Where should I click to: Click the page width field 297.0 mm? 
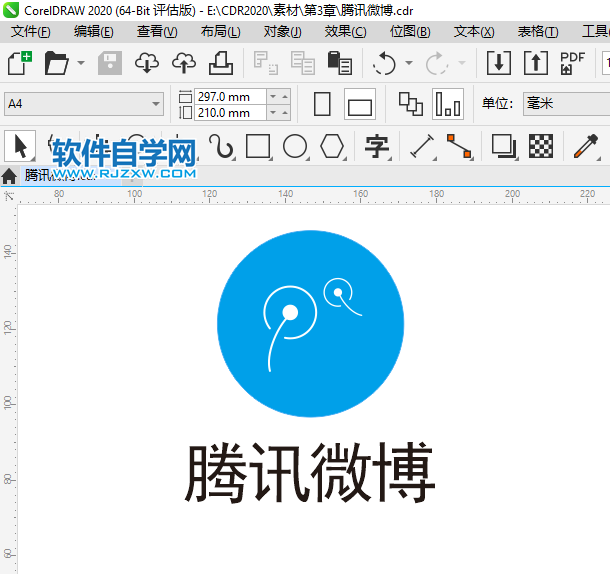pos(230,97)
